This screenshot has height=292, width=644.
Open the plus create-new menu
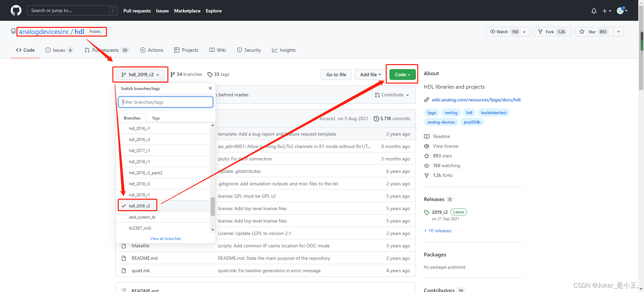click(x=607, y=11)
